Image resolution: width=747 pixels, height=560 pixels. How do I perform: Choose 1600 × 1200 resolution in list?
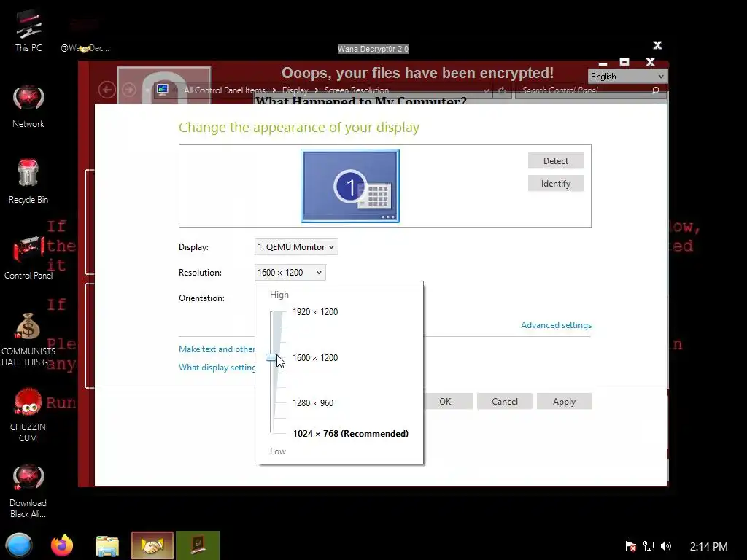[x=315, y=357]
